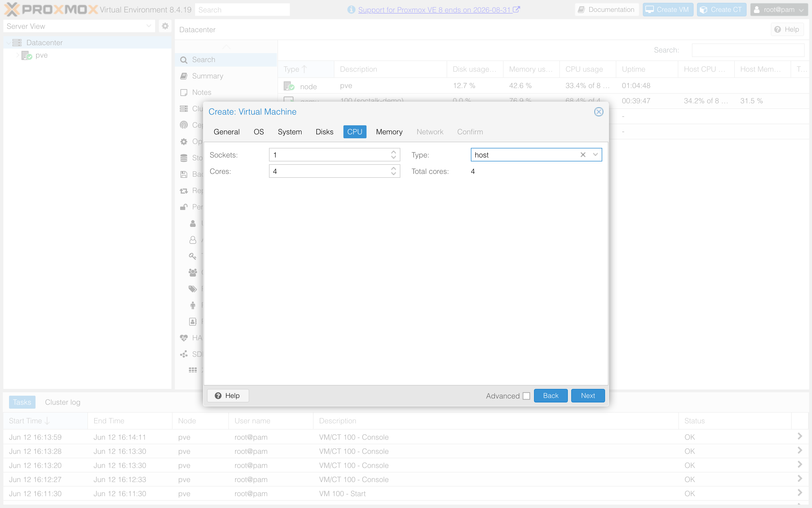Click the Next button in dialog

coord(588,396)
